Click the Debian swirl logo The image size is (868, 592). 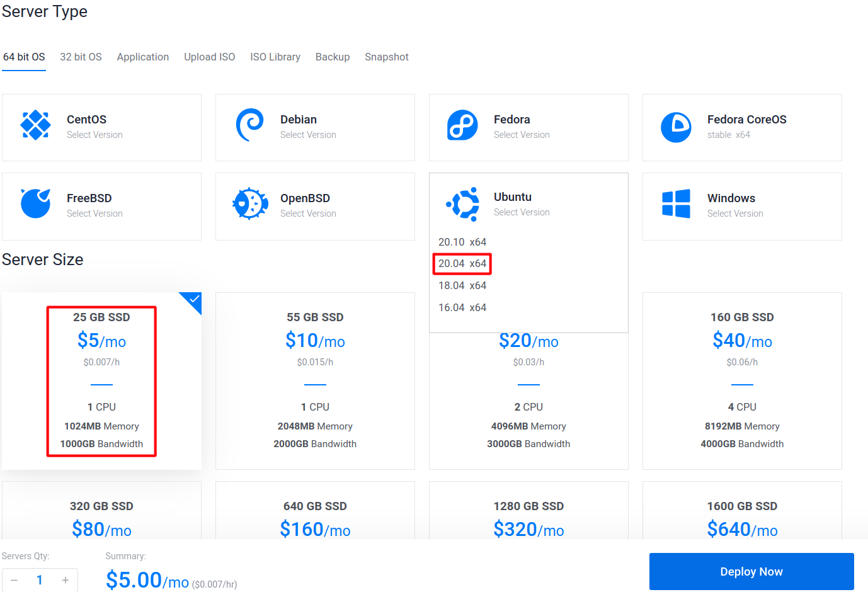point(249,125)
